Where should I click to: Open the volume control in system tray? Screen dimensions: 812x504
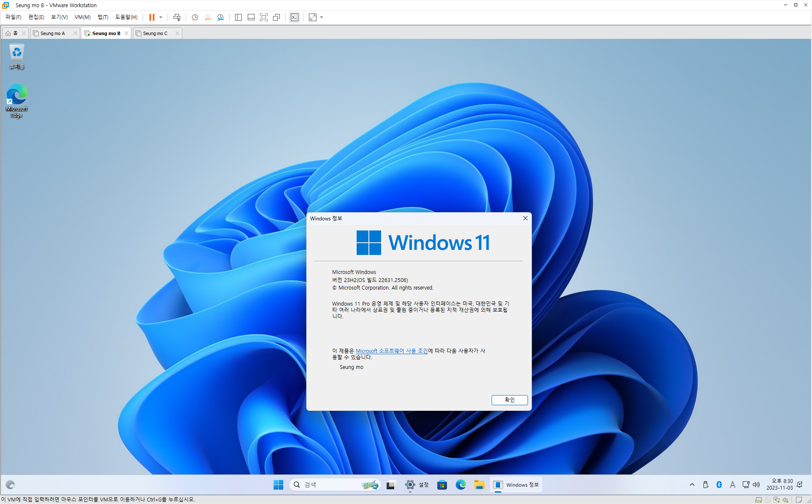coord(756,485)
